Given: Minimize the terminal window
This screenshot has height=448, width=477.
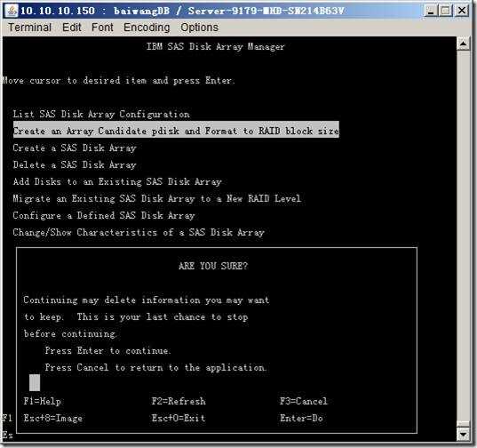Looking at the screenshot, I should point(431,11).
